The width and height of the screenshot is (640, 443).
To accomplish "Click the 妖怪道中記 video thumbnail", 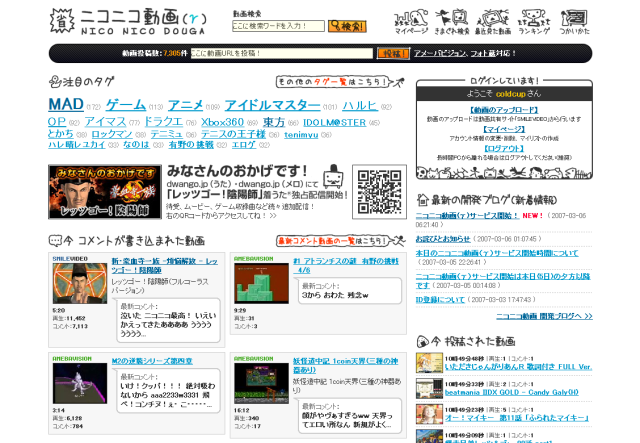I will pos(261,383).
